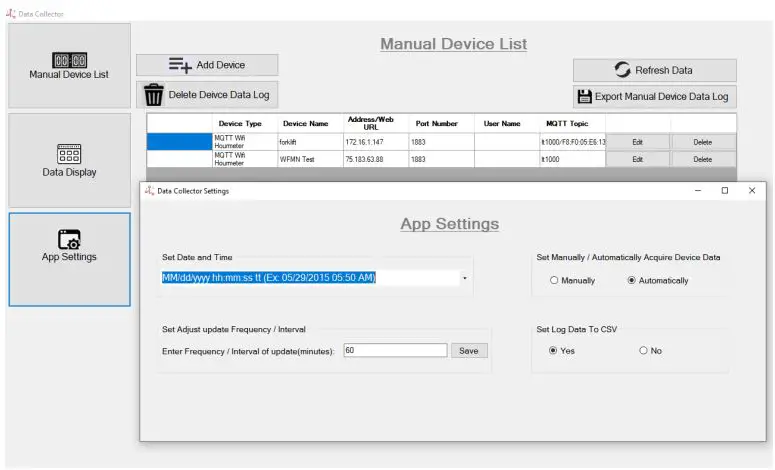Maximize the Data Collector Settings window
This screenshot has height=470, width=775.
pos(725,190)
